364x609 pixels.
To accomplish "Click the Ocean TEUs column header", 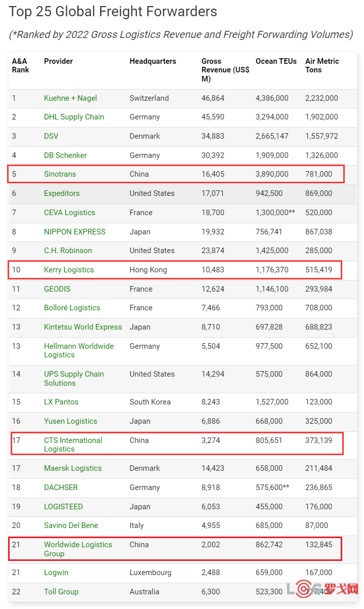I will point(276,61).
